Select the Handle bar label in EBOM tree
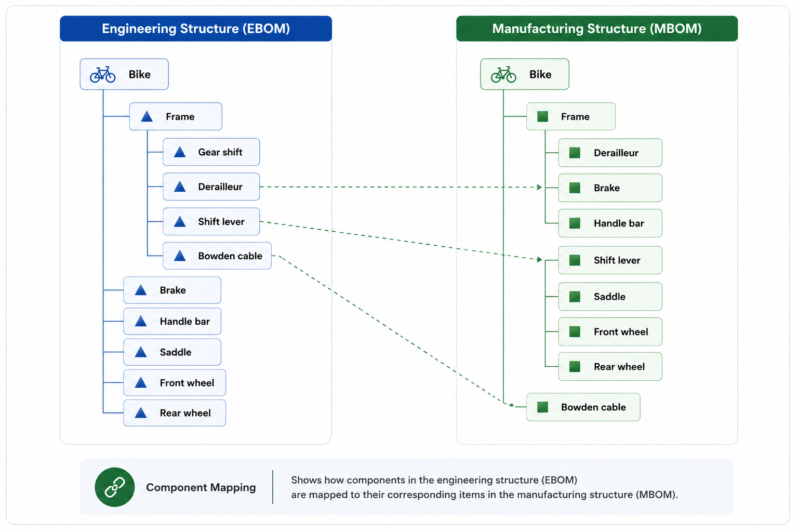This screenshot has width=798, height=532. [185, 321]
